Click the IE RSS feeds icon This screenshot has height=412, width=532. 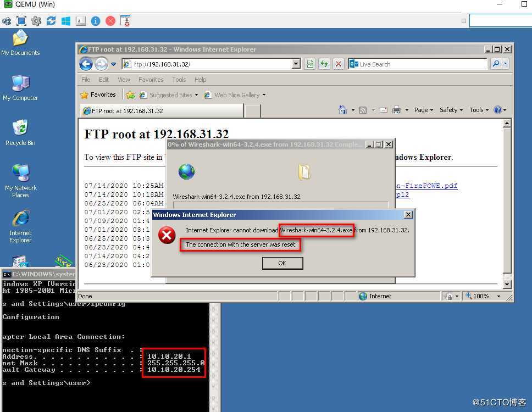pos(363,110)
